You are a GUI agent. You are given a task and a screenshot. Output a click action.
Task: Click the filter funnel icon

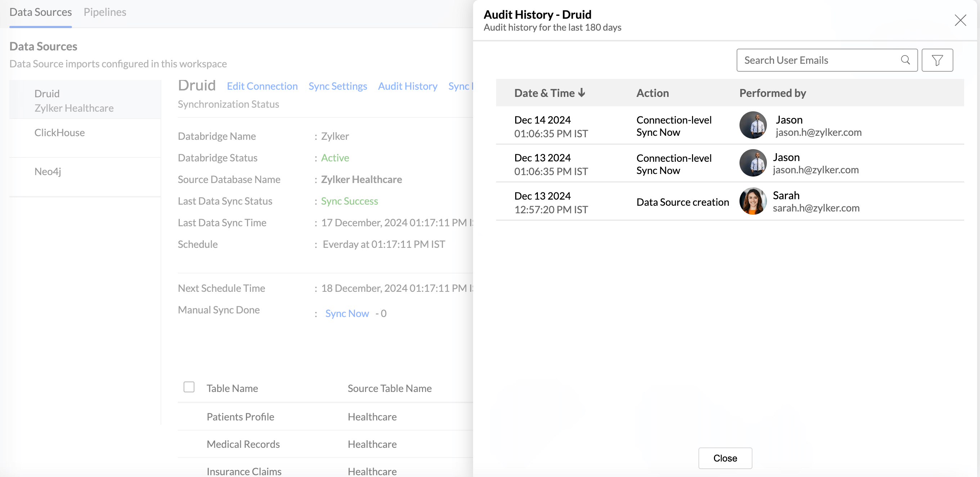click(937, 60)
